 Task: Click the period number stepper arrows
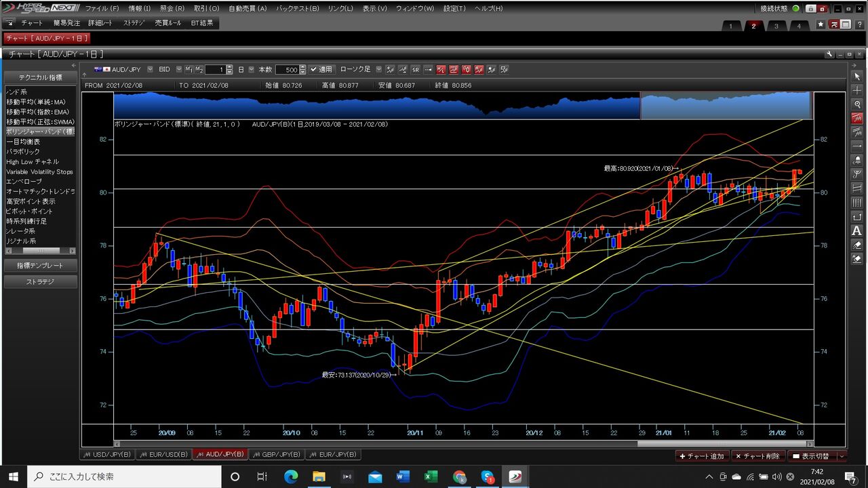(x=230, y=69)
